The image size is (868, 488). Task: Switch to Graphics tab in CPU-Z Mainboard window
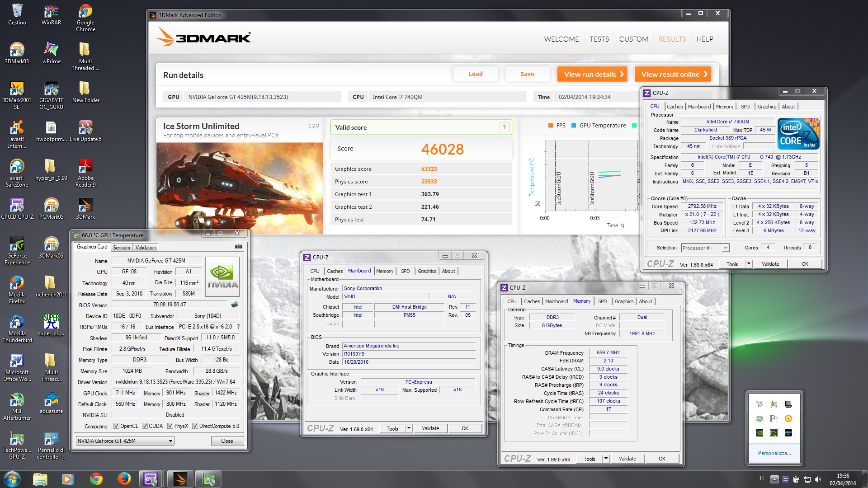[427, 271]
